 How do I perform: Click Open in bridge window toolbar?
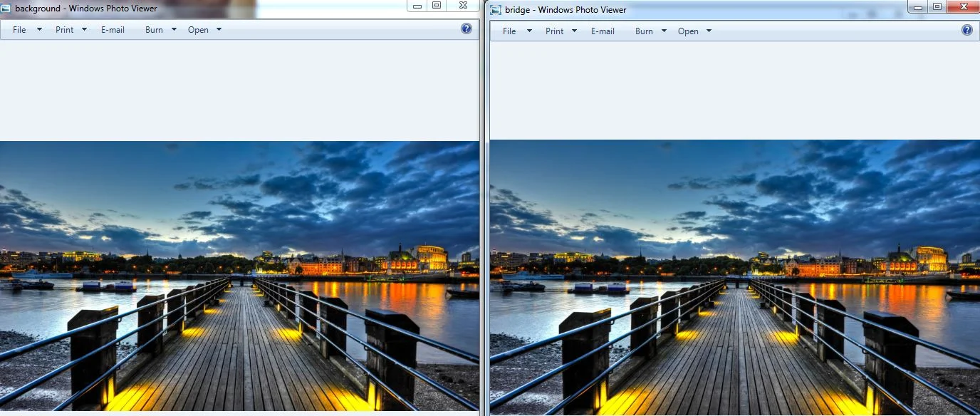point(688,31)
